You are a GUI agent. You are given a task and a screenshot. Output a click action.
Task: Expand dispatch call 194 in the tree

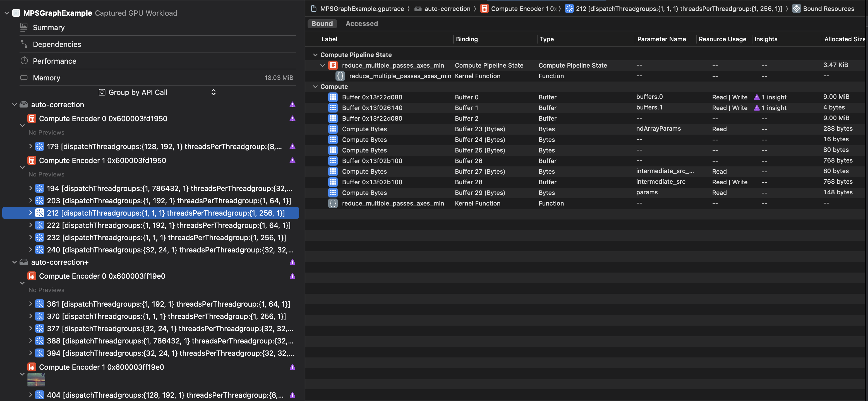point(30,188)
